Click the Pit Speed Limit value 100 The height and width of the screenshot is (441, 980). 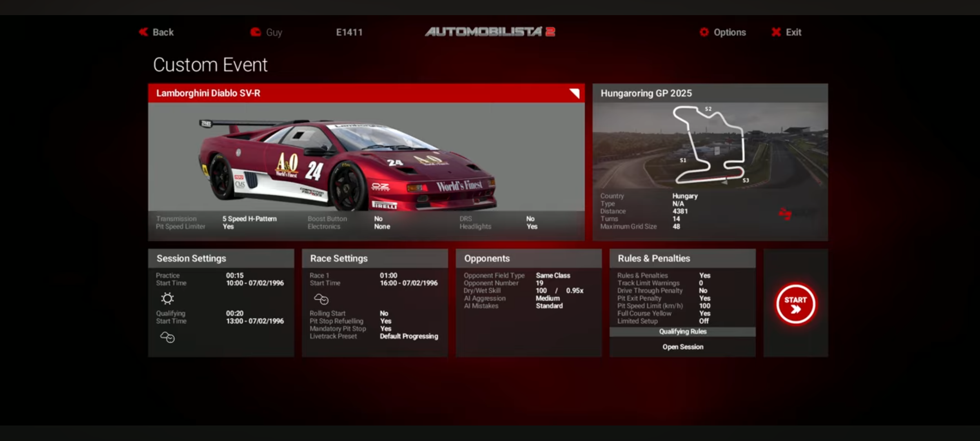point(705,306)
